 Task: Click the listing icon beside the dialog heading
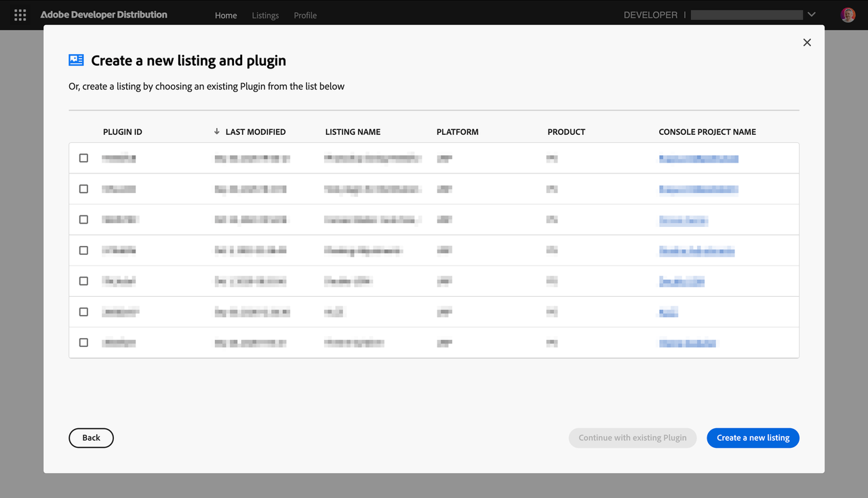tap(75, 60)
